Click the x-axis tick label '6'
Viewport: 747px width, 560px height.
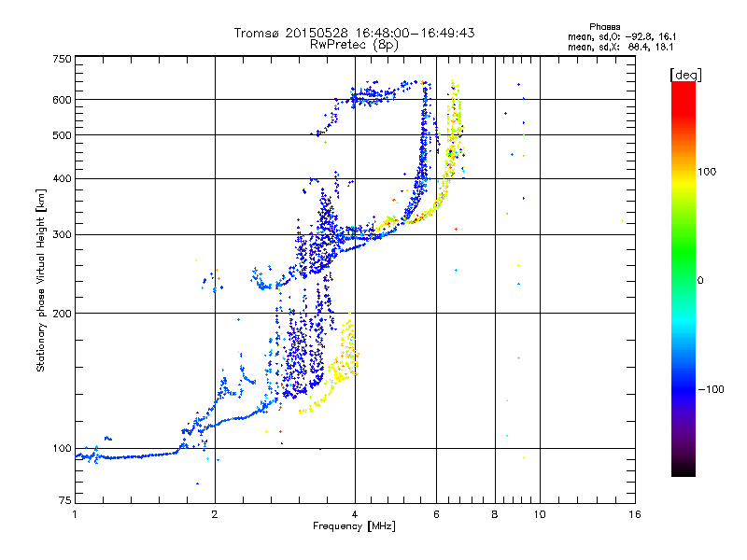(x=436, y=514)
